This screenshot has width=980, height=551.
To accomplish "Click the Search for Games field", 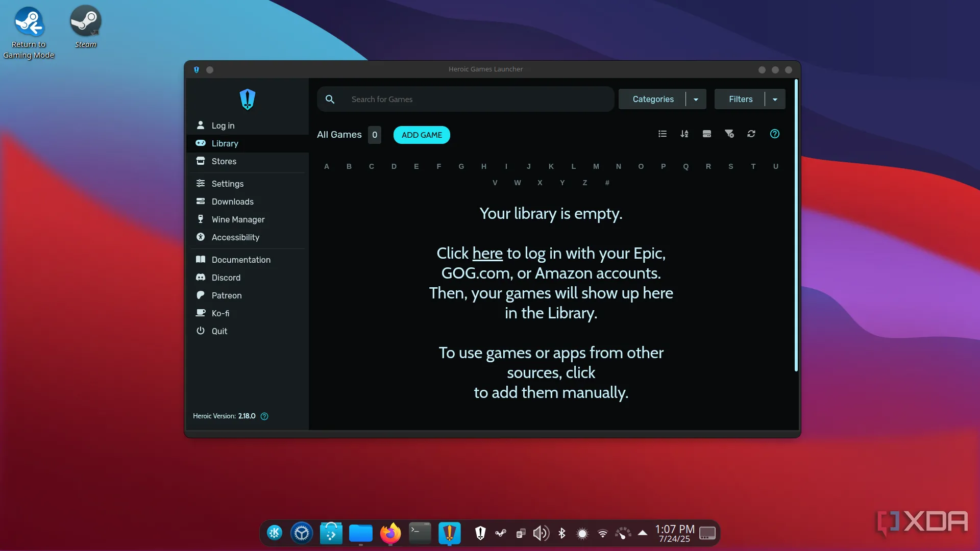I will (465, 99).
